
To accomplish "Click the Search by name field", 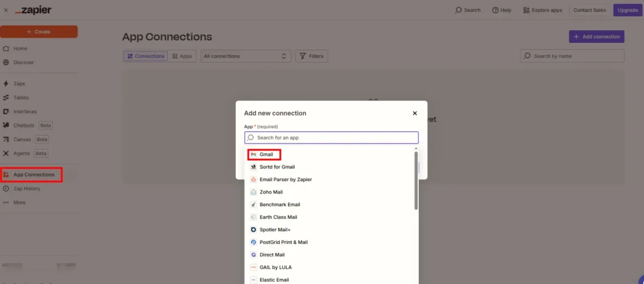I will pyautogui.click(x=572, y=56).
